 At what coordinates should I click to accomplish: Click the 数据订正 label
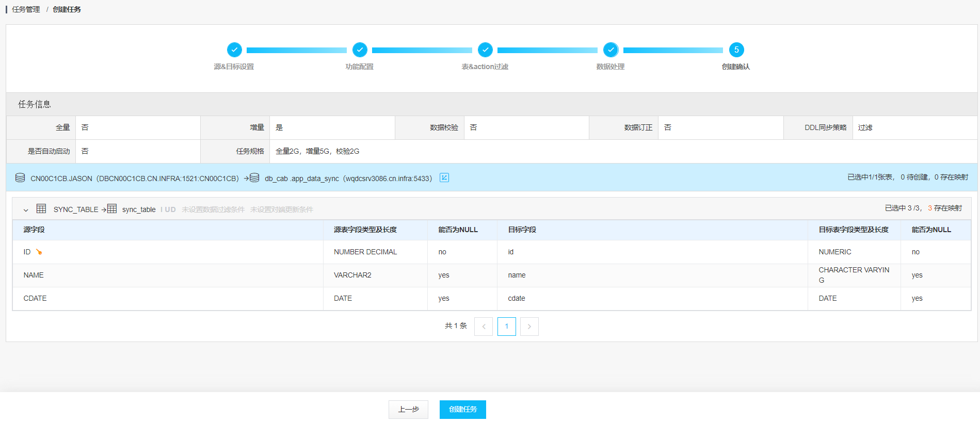[x=638, y=127]
